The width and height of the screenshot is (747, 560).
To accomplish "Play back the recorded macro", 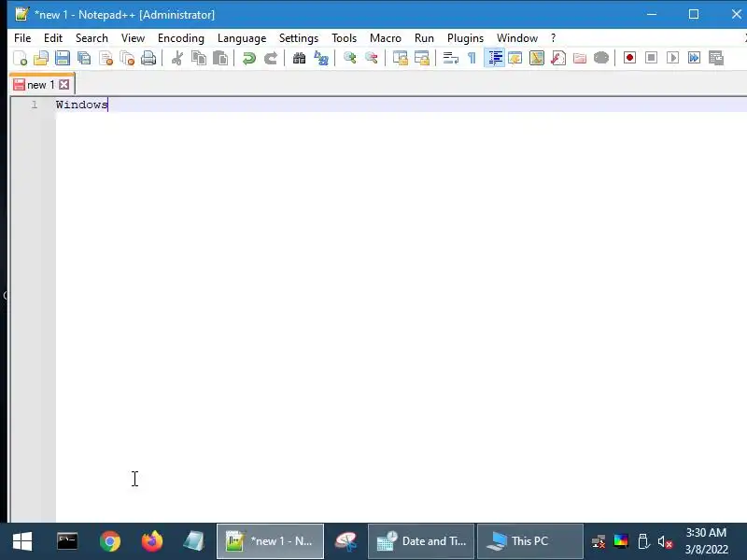I will 672,58.
